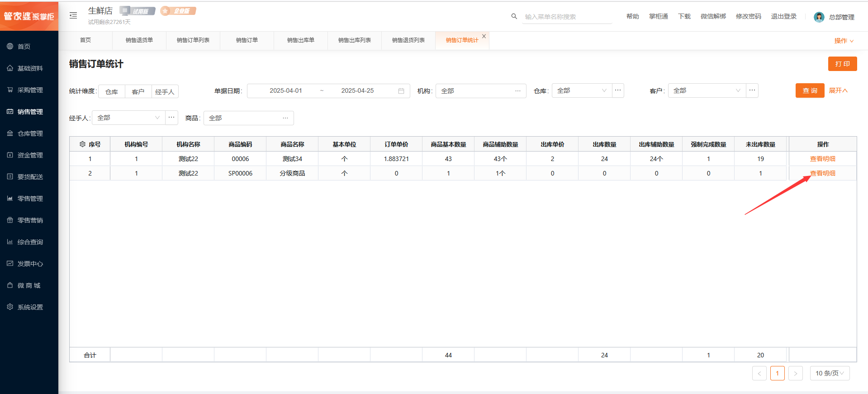Switch to the 销售订单列表 tab
The image size is (868, 394).
pyautogui.click(x=193, y=40)
